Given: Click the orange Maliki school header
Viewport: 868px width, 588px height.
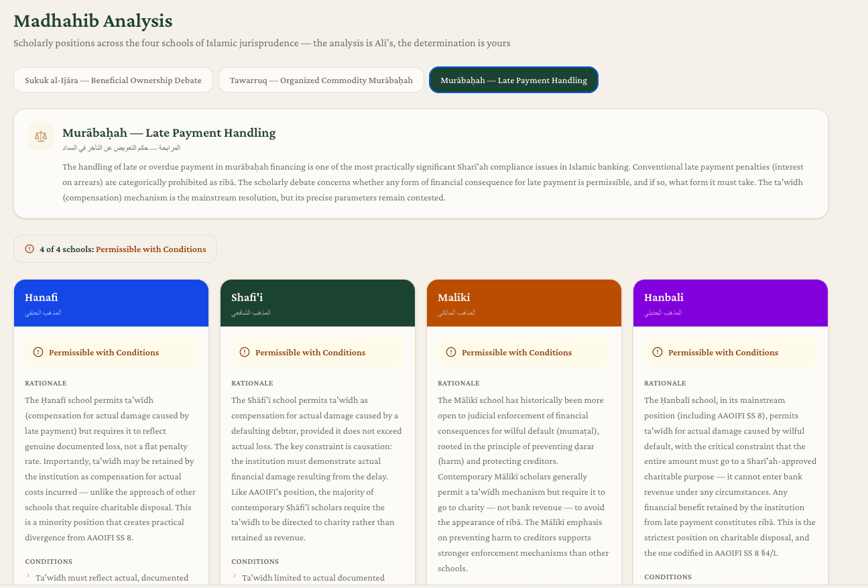Looking at the screenshot, I should (524, 302).
